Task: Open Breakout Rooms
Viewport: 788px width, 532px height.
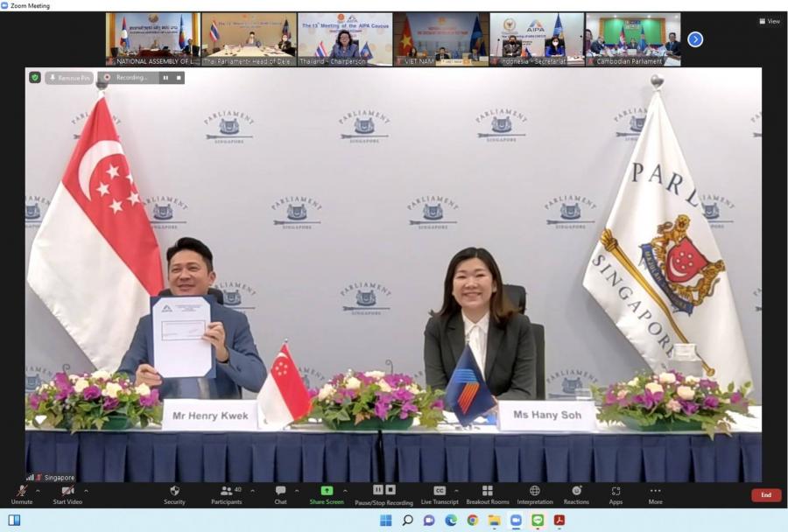Action: click(488, 494)
